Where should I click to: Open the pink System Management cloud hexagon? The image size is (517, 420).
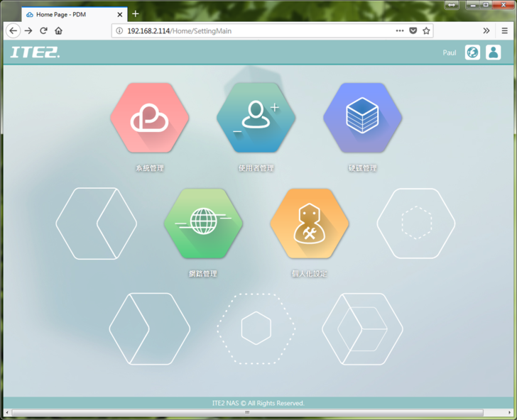click(x=150, y=118)
